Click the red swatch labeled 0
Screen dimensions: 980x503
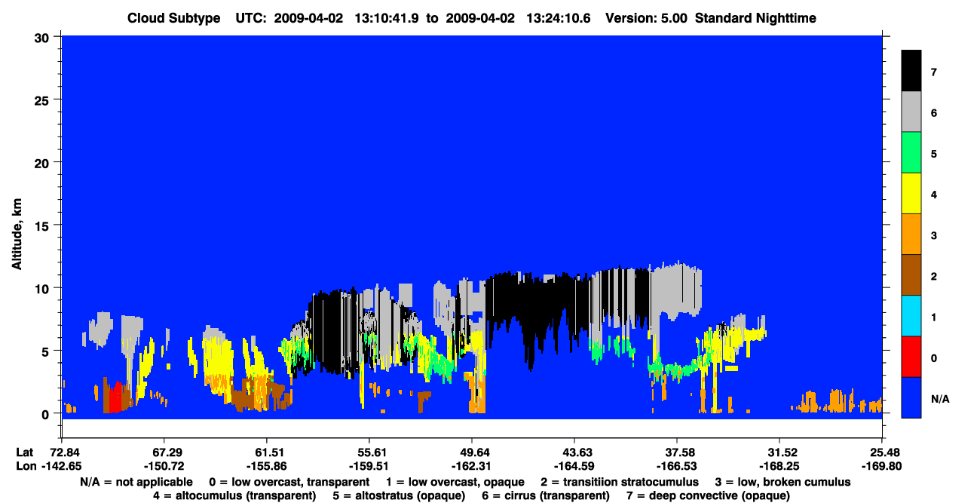point(911,356)
